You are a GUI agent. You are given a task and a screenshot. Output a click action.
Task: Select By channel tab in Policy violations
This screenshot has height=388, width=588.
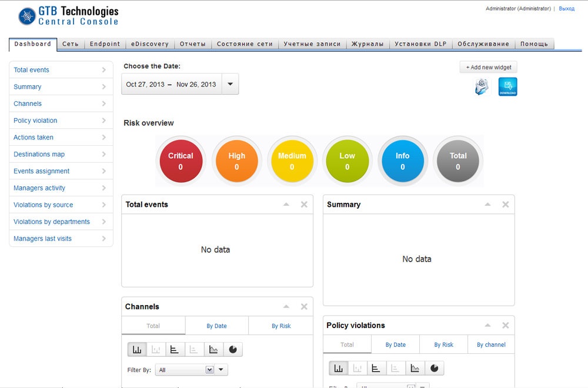pos(491,344)
